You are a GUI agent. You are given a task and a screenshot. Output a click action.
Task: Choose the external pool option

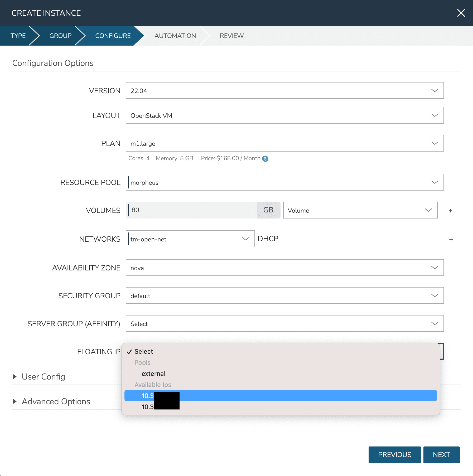coord(153,374)
